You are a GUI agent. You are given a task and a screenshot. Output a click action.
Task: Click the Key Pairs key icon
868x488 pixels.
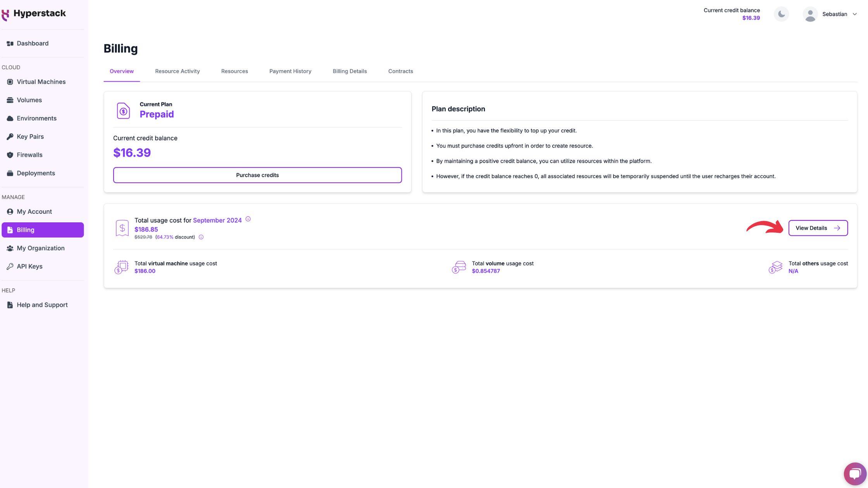pyautogui.click(x=10, y=137)
